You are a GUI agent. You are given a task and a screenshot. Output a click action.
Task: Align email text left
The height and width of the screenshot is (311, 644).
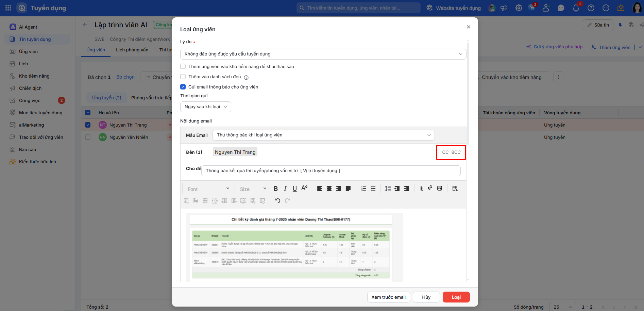[x=320, y=189]
